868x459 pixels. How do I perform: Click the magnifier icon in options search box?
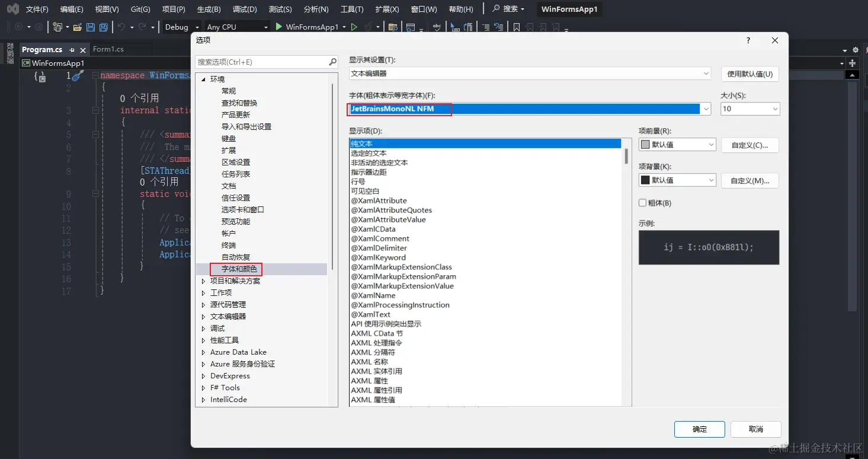point(333,62)
